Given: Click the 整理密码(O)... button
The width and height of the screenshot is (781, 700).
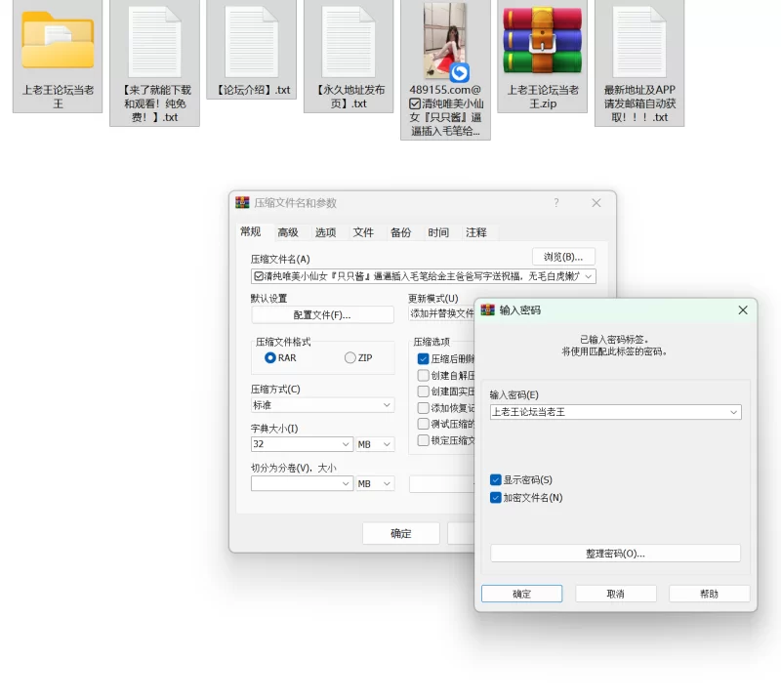Looking at the screenshot, I should [615, 554].
